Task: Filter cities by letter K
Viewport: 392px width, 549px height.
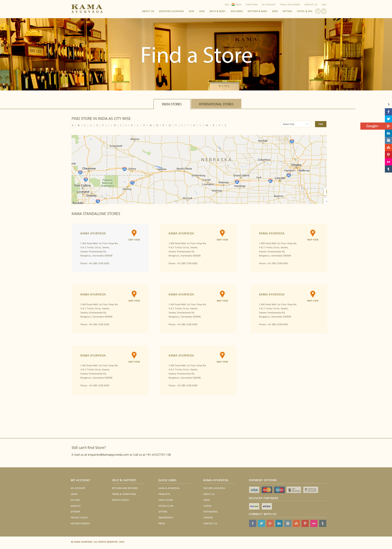Action: click(132, 125)
